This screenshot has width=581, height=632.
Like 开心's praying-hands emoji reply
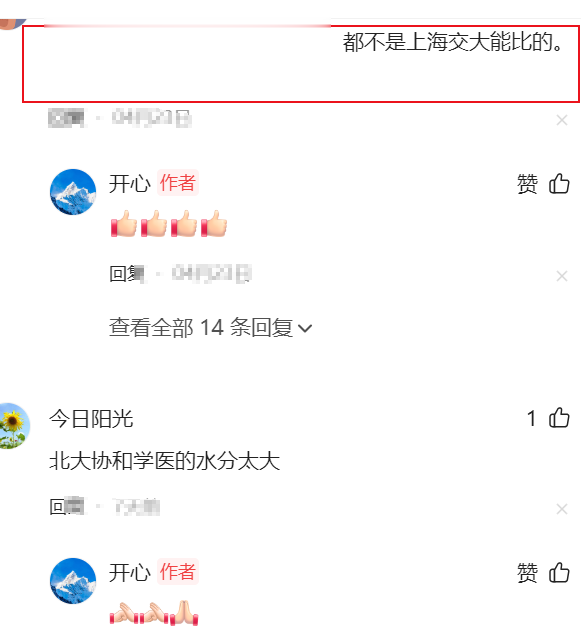click(559, 573)
